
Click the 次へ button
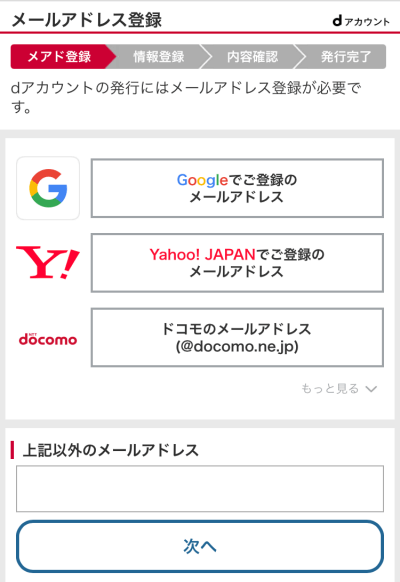click(x=200, y=546)
